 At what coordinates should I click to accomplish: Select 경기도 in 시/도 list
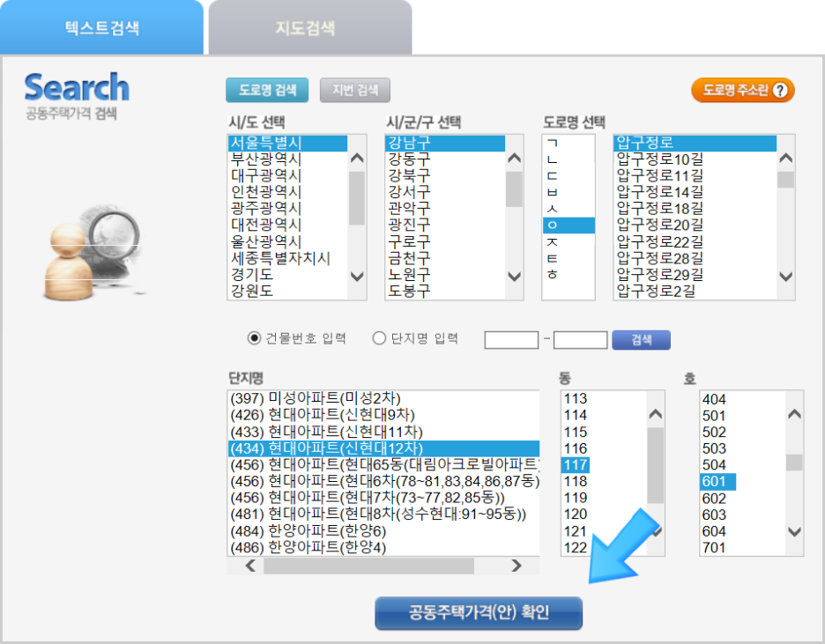tap(287, 274)
